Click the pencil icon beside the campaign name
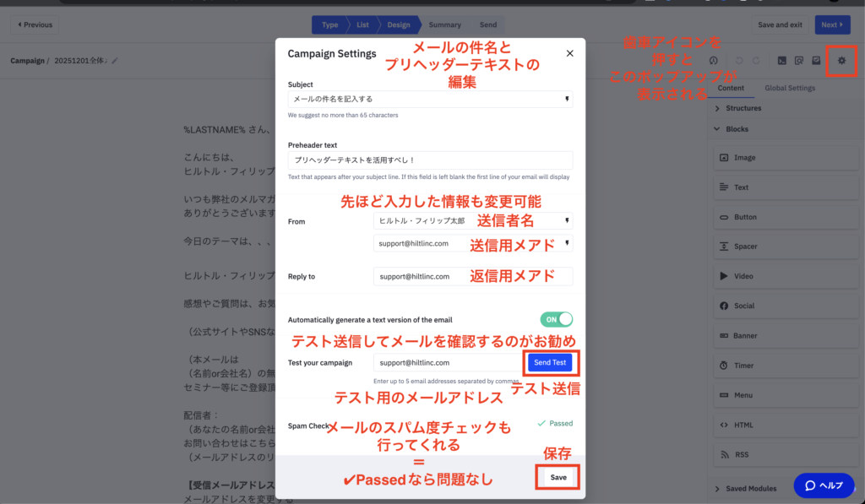Image resolution: width=865 pixels, height=504 pixels. [115, 61]
